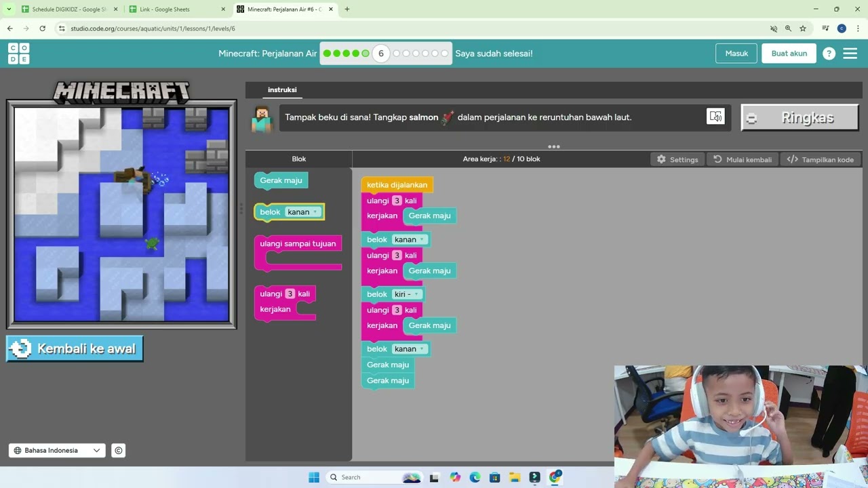
Task: Click Kembali ke awal reset button
Action: [75, 348]
